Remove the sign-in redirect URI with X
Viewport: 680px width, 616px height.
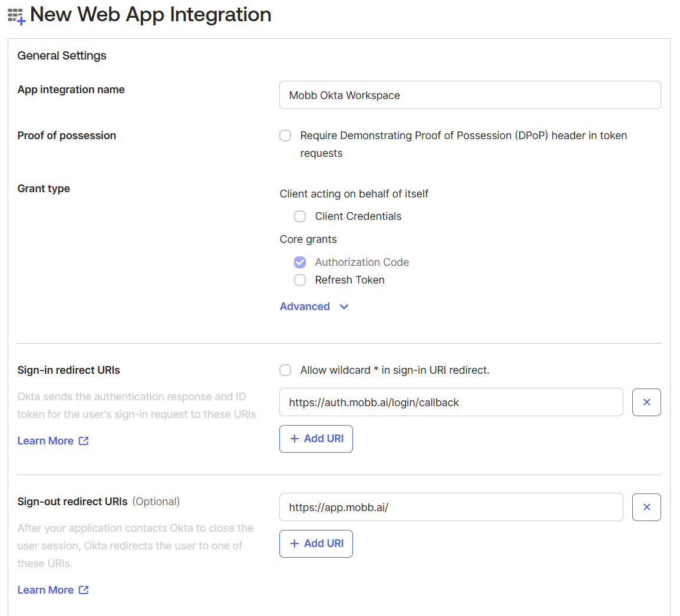[x=646, y=402]
